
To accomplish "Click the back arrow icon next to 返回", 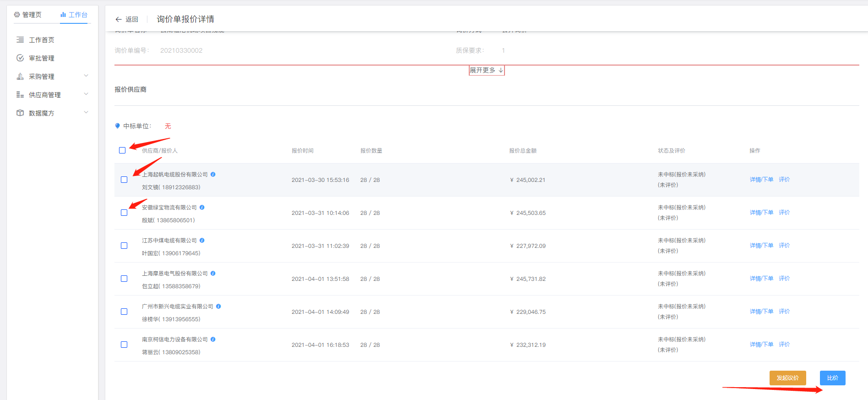I will coord(119,19).
